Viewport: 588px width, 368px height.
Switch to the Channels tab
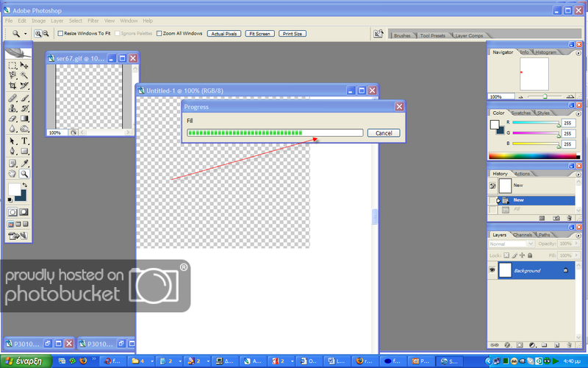522,235
